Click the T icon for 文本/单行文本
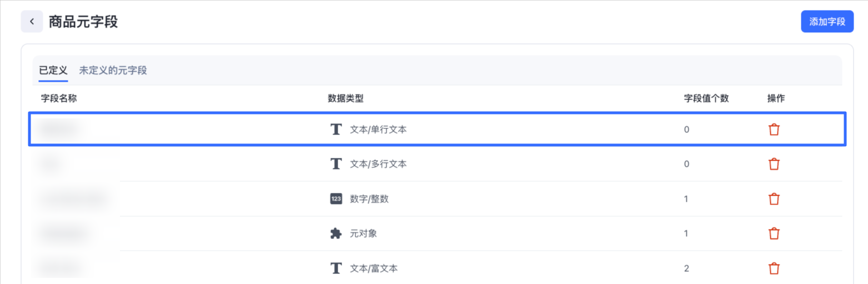868x284 pixels. coord(335,129)
